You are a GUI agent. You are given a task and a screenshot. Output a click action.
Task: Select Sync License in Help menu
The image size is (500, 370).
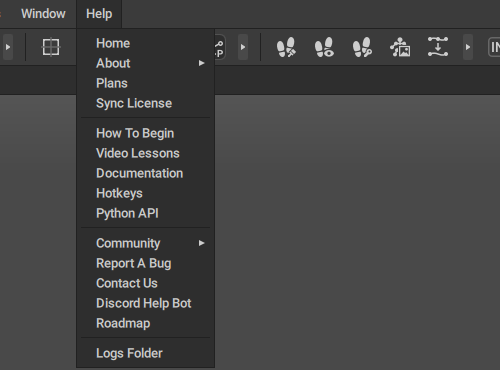pos(145,103)
